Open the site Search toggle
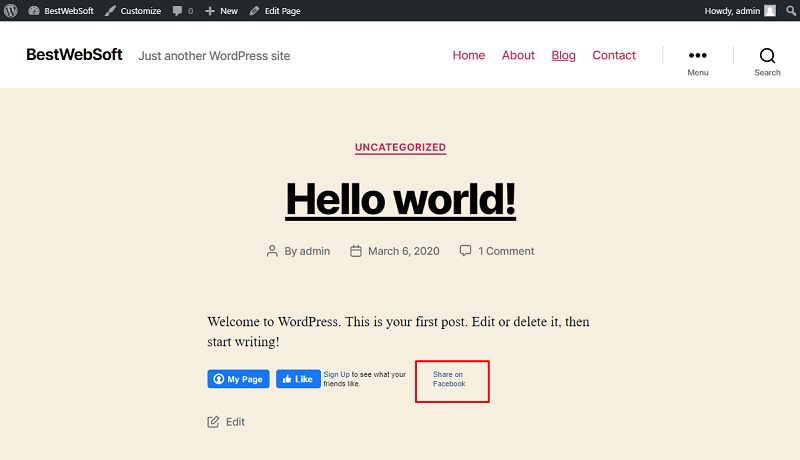This screenshot has height=460, width=800. point(767,61)
